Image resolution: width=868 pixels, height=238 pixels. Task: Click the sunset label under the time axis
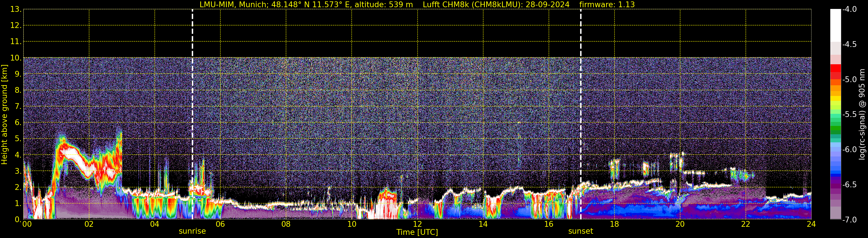580,231
